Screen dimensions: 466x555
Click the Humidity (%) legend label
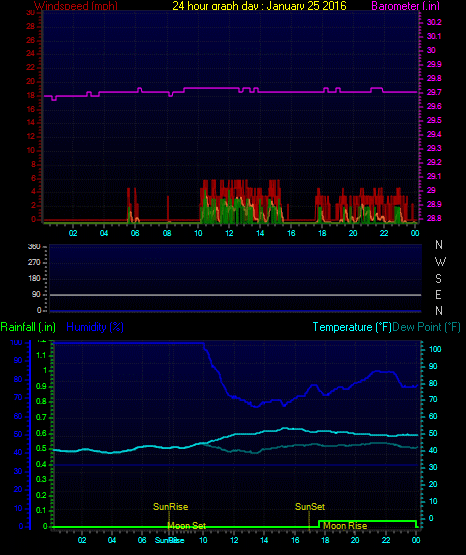95,327
